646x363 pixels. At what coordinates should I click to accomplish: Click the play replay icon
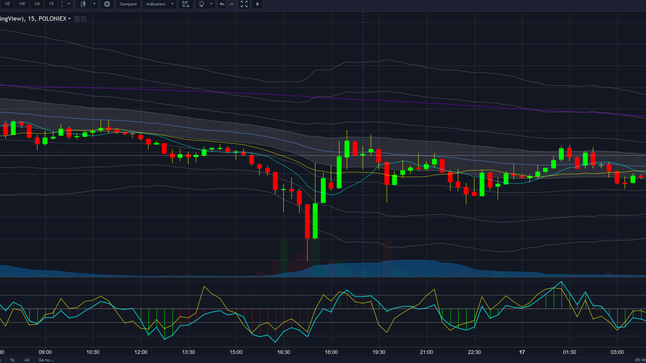257,4
